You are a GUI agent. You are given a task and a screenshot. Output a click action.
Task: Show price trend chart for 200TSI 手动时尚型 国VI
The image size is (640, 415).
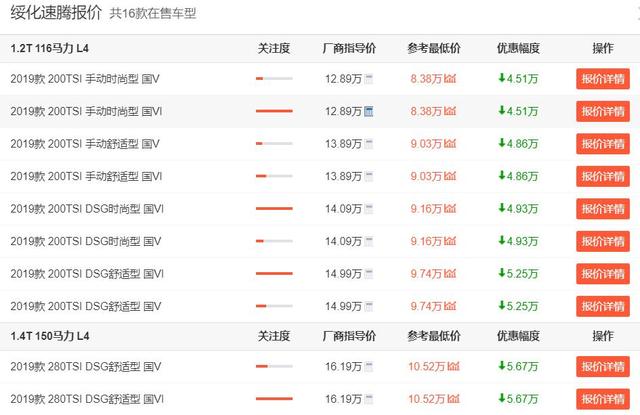pyautogui.click(x=450, y=111)
